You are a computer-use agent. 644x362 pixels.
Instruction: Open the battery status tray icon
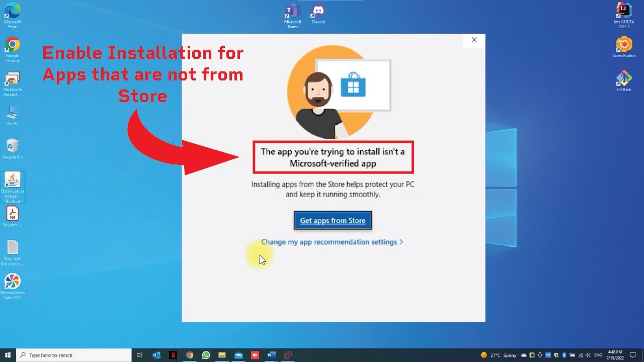pos(572,355)
